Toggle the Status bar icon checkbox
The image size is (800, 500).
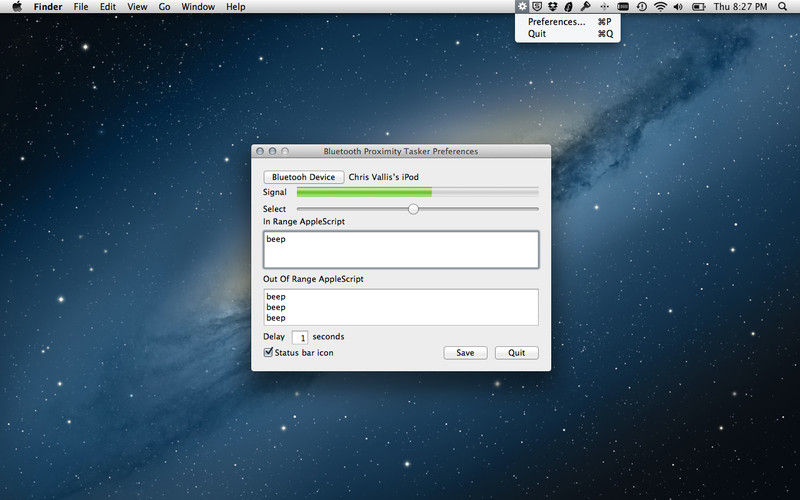click(268, 352)
